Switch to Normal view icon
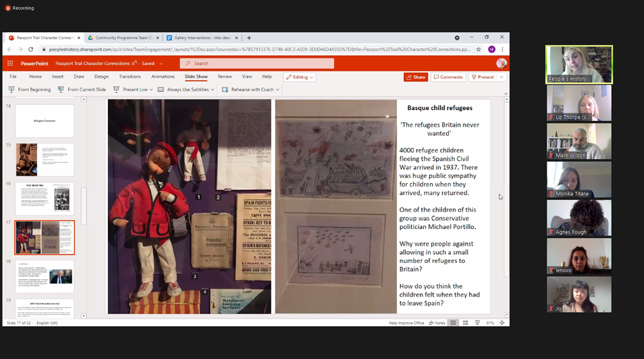644x359 pixels. click(453, 323)
